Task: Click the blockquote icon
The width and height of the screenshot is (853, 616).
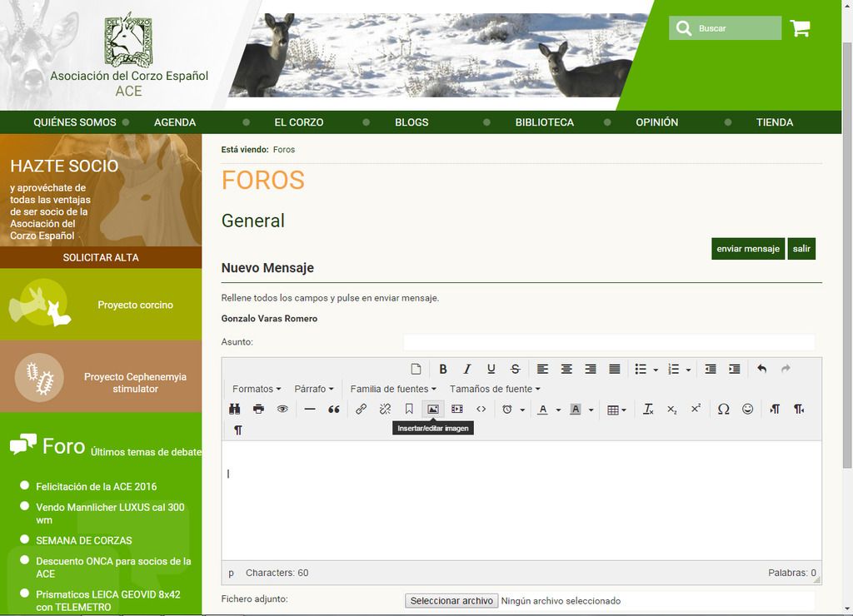Action: pos(334,409)
